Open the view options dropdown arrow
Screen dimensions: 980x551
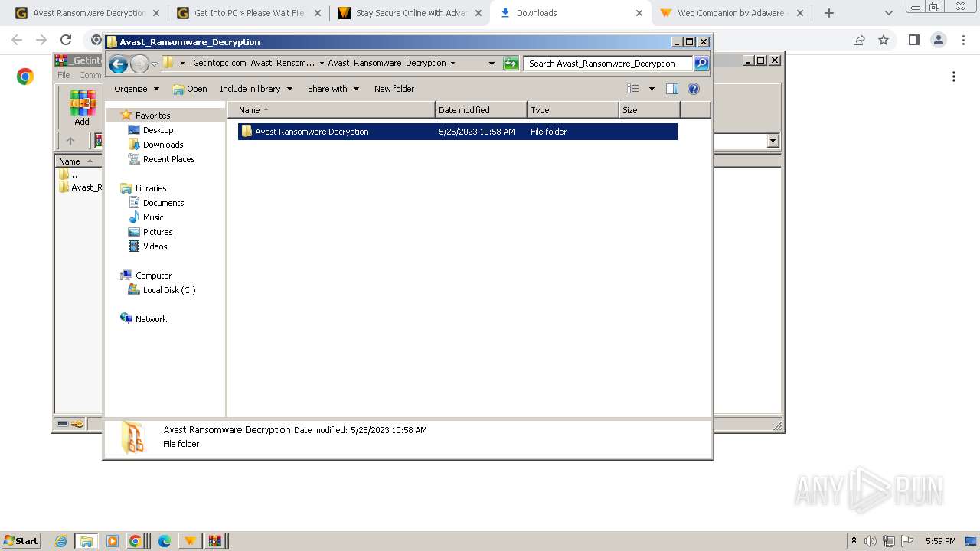click(x=652, y=89)
